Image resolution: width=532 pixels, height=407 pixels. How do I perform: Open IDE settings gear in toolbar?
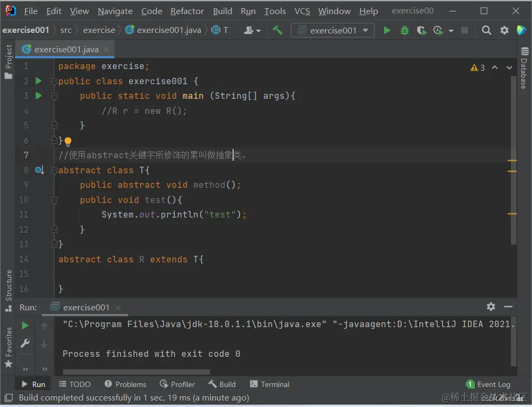click(504, 31)
